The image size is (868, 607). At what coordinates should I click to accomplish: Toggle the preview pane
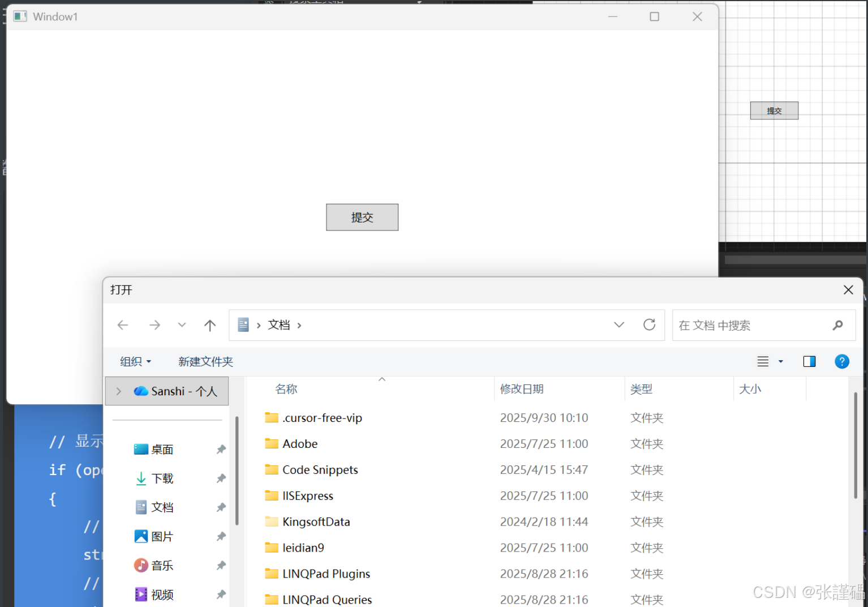pos(810,361)
